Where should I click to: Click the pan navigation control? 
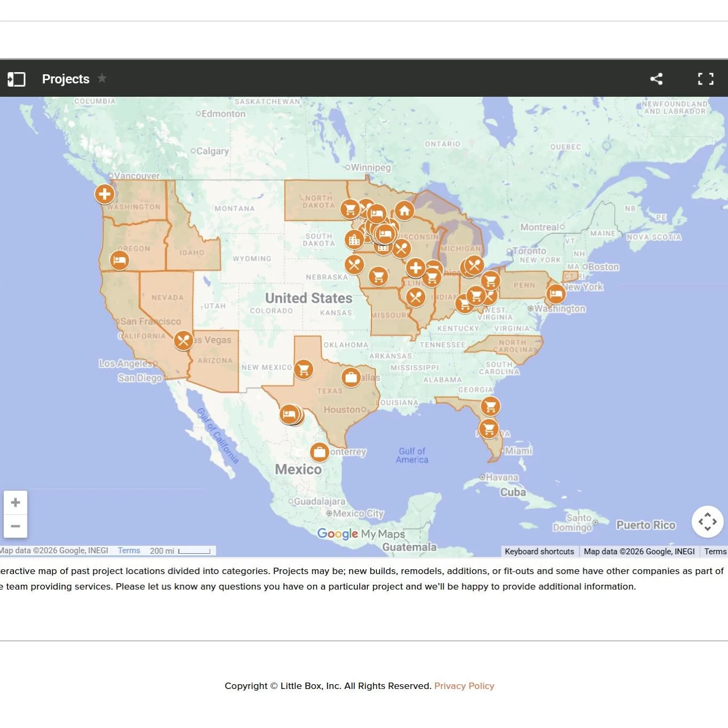coord(708,522)
